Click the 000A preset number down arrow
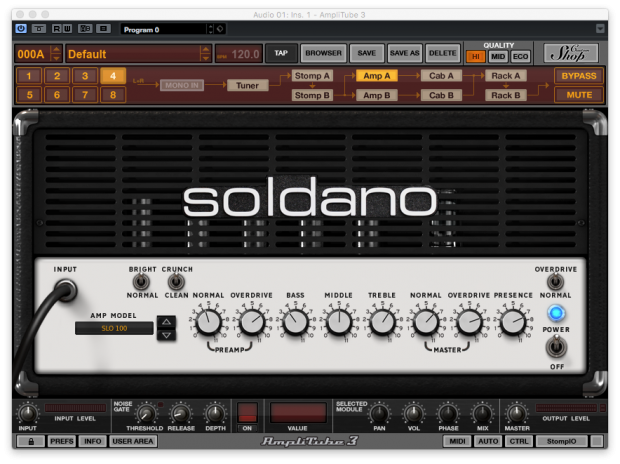Screen dimensions: 620x464 (x=57, y=58)
